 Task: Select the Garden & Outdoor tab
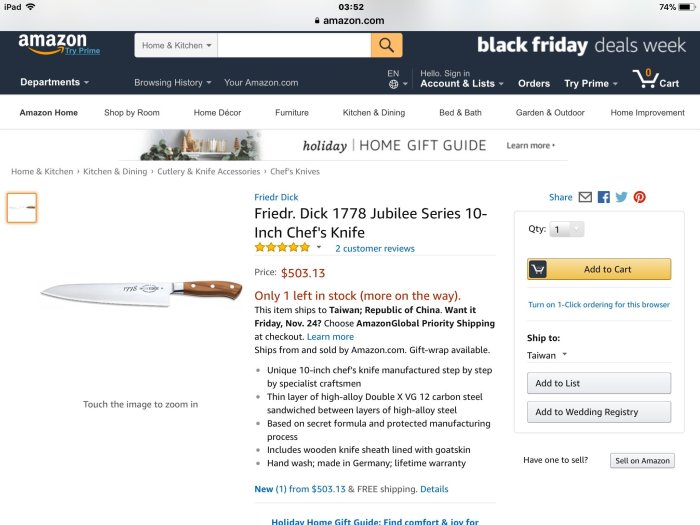click(550, 113)
